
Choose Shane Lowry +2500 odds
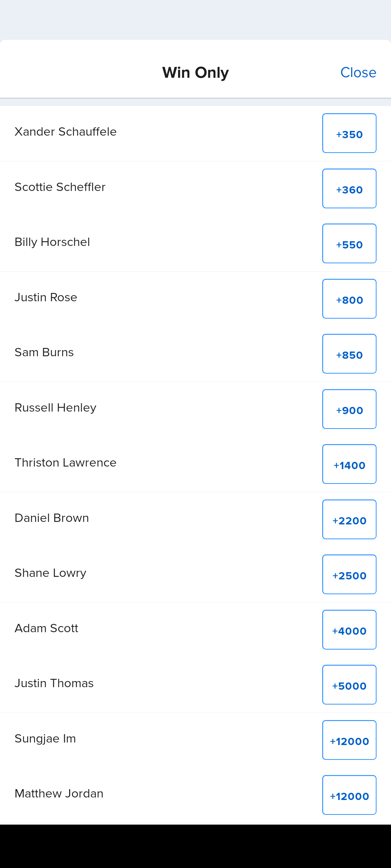click(349, 575)
